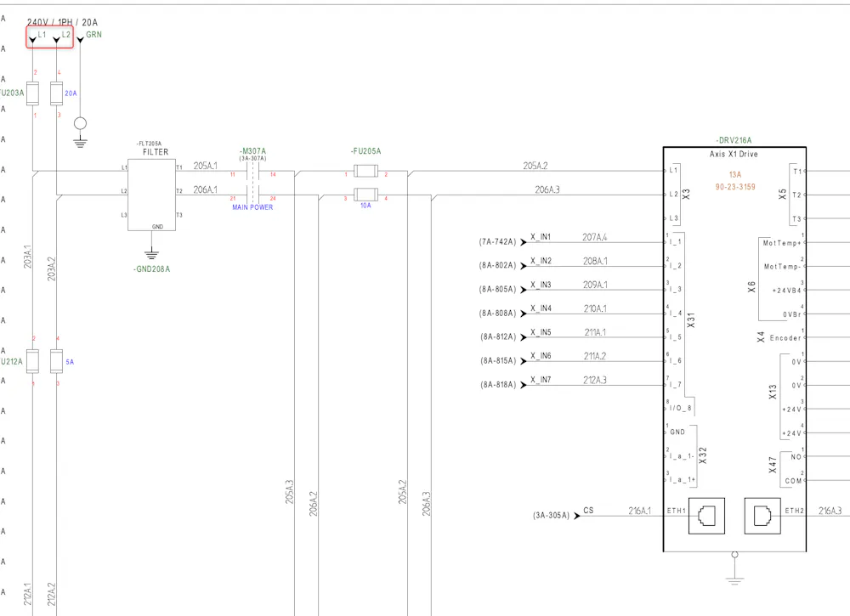Select wire number 205A.1
Viewport: 850px width, 616px height.
pos(206,166)
